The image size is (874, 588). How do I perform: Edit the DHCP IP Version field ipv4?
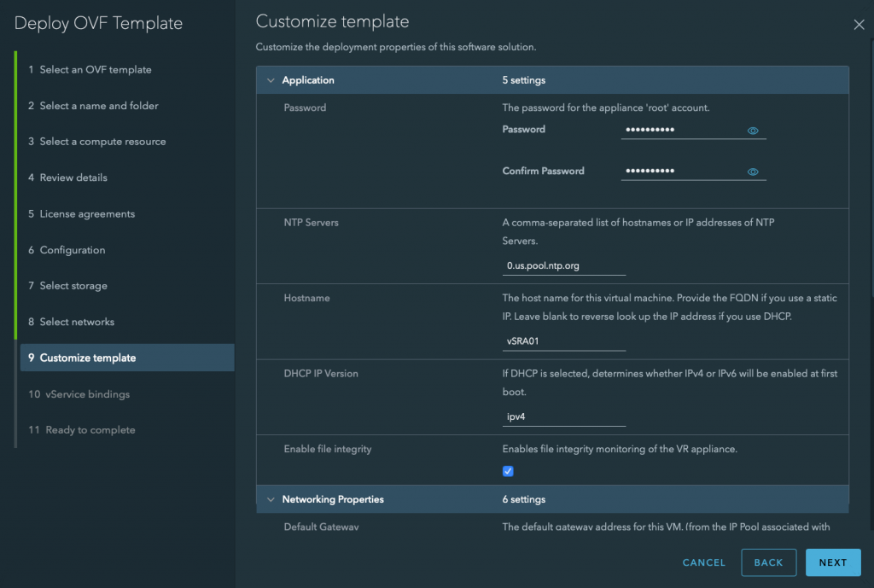coord(563,417)
